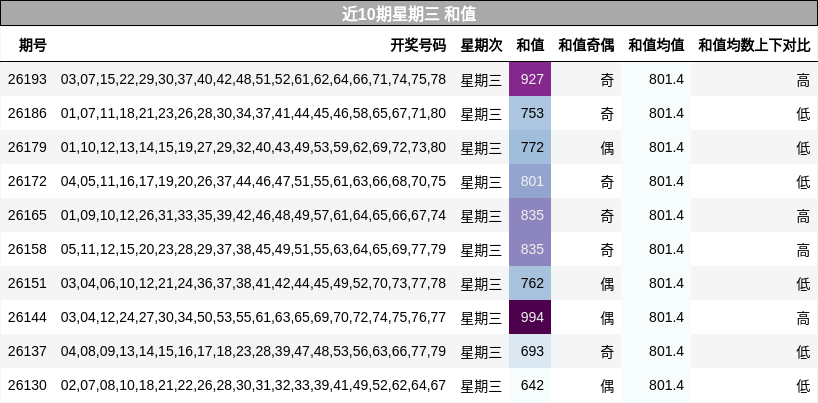Image resolution: width=818 pixels, height=403 pixels.
Task: Select issue number 26144
Action: [x=27, y=317]
